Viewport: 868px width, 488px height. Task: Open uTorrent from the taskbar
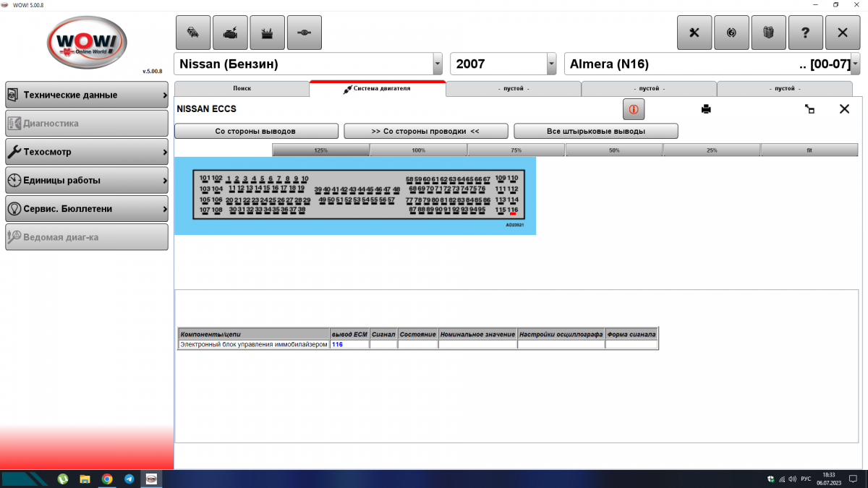click(x=63, y=479)
